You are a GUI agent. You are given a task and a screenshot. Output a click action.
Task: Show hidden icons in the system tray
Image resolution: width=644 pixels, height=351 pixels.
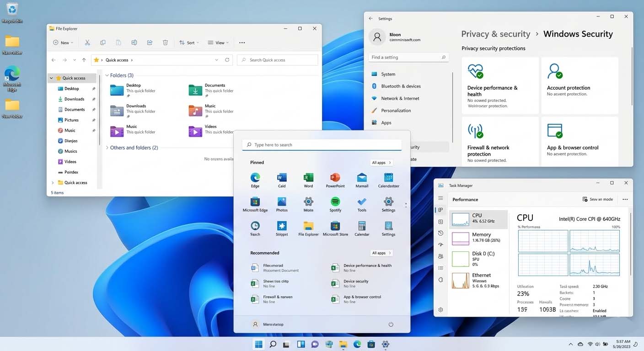(x=570, y=344)
